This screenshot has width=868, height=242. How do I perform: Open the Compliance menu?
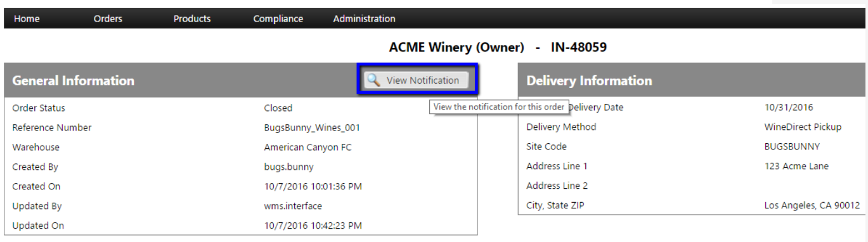pos(278,18)
